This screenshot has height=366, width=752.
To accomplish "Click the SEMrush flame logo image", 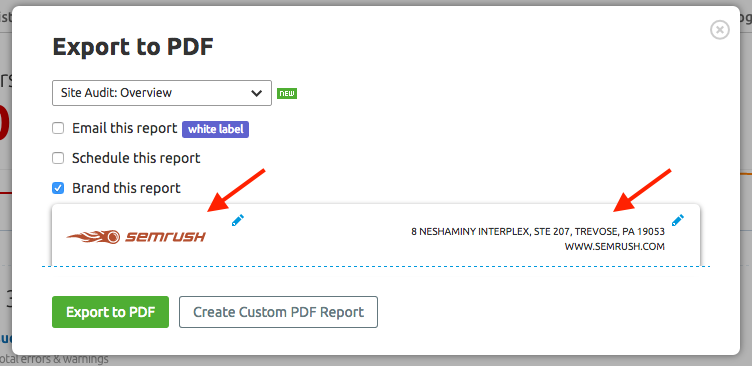I will tap(136, 236).
